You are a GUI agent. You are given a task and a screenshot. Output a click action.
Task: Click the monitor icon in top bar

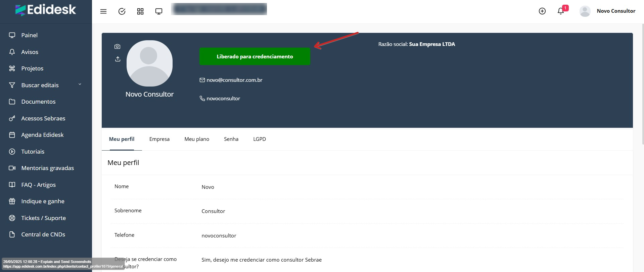159,11
